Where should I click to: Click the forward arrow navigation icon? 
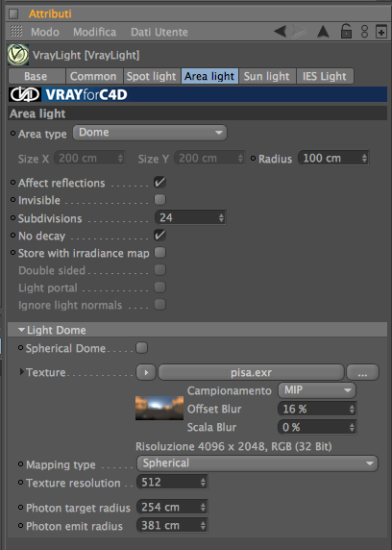(299, 32)
